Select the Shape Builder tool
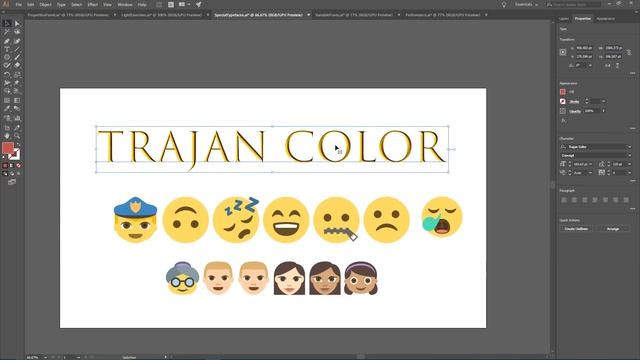Viewport: 640px width, 360px height. point(7,91)
